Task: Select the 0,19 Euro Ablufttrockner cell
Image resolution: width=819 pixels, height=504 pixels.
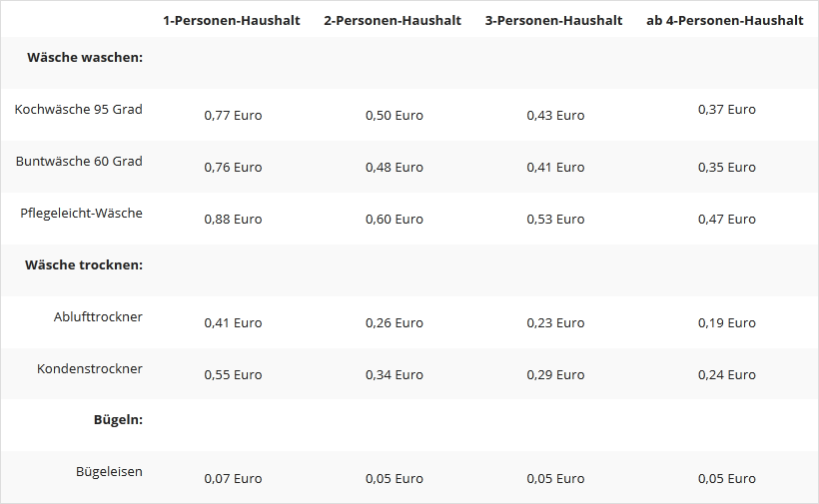Action: pos(727,322)
